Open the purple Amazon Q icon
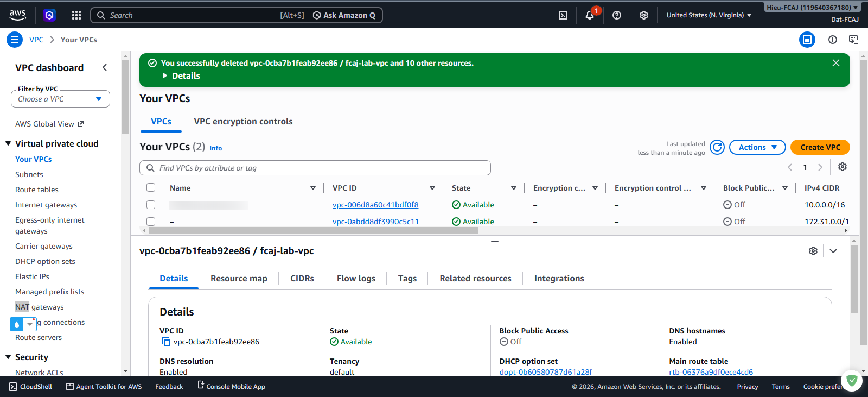The height and width of the screenshot is (397, 868). pyautogui.click(x=49, y=15)
